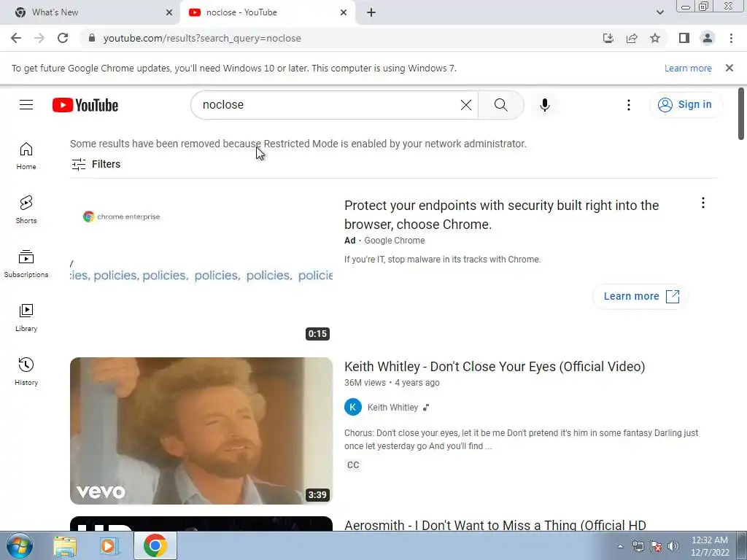Click the 36M views text
This screenshot has width=747, height=560.
pos(365,383)
